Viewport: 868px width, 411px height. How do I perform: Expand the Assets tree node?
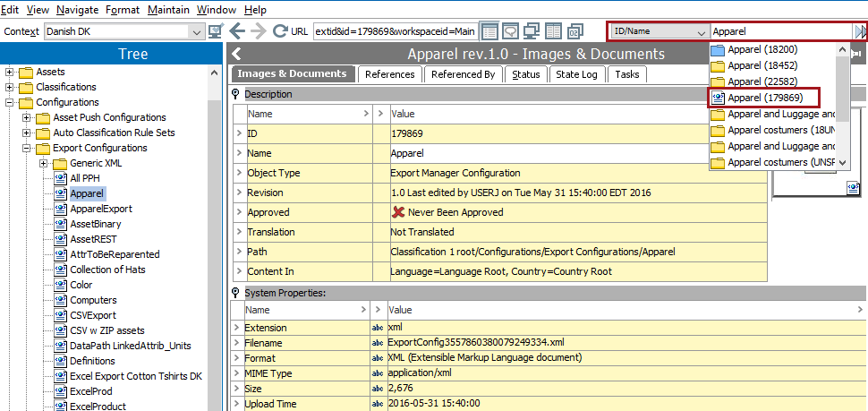pyautogui.click(x=10, y=72)
